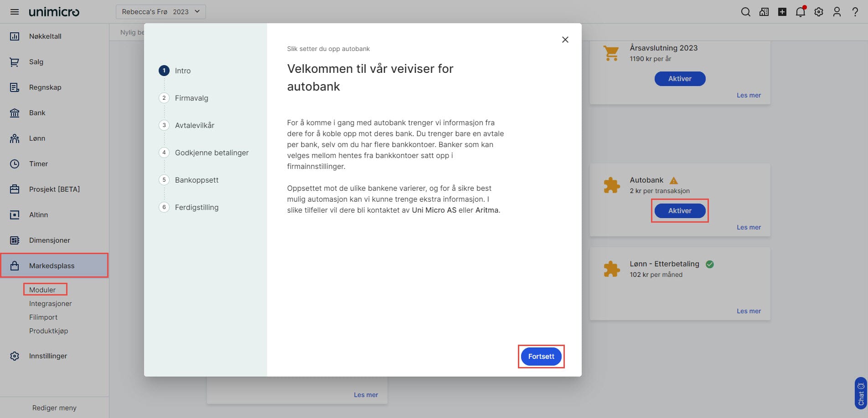Click the help question mark icon
This screenshot has width=868, height=418.
pos(855,12)
